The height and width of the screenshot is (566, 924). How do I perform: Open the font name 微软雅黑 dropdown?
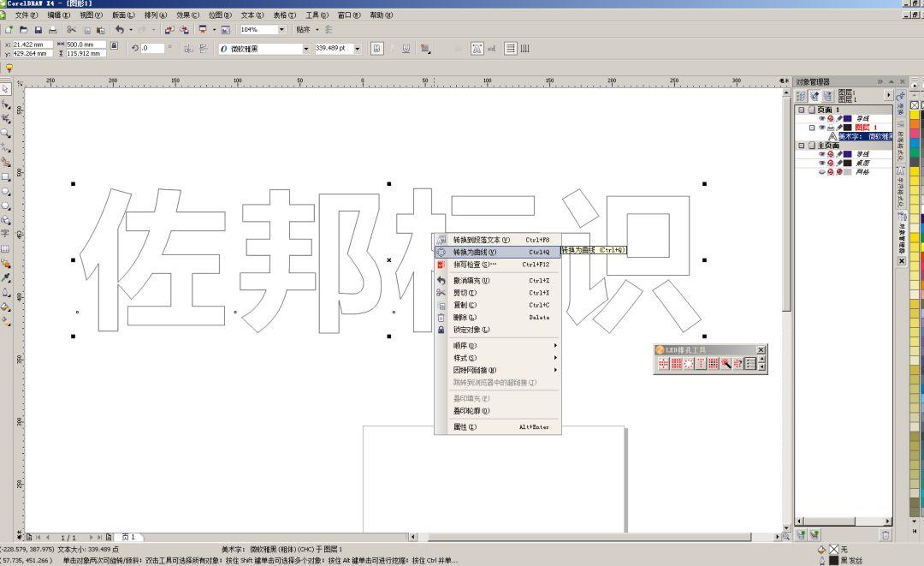305,49
